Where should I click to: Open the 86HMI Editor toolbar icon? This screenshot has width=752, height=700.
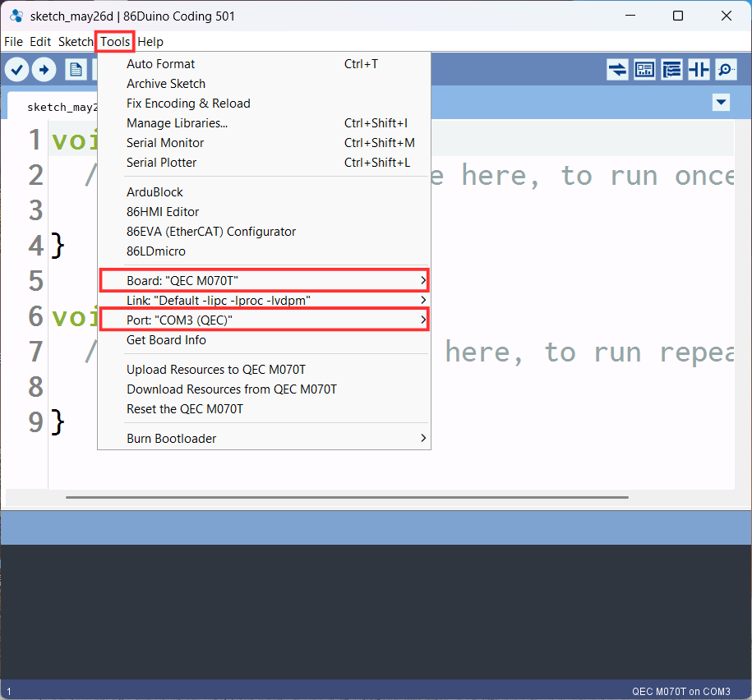[644, 70]
